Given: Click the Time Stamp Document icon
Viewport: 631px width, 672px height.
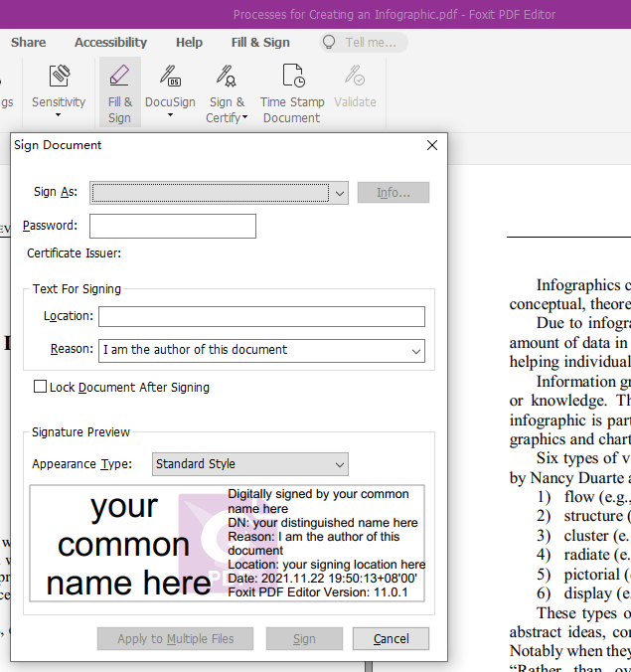Looking at the screenshot, I should [x=292, y=77].
